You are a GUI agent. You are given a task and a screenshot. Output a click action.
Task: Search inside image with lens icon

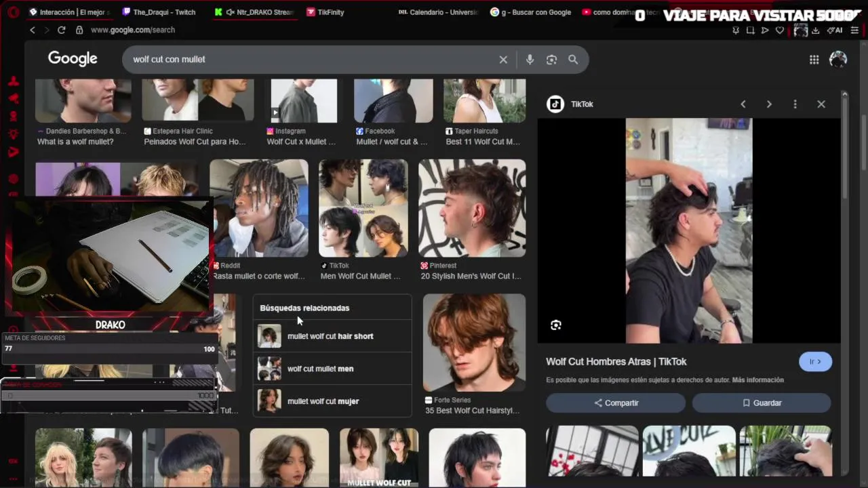pos(556,325)
